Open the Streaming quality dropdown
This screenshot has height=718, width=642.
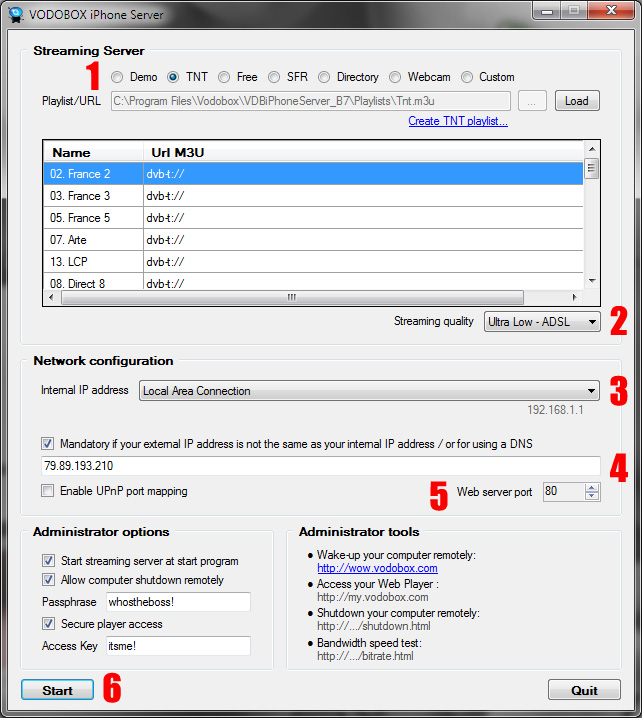tap(542, 322)
